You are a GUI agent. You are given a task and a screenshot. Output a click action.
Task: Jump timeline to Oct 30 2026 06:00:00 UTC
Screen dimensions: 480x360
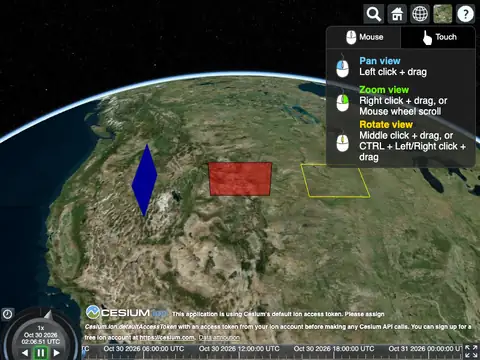coord(144,349)
